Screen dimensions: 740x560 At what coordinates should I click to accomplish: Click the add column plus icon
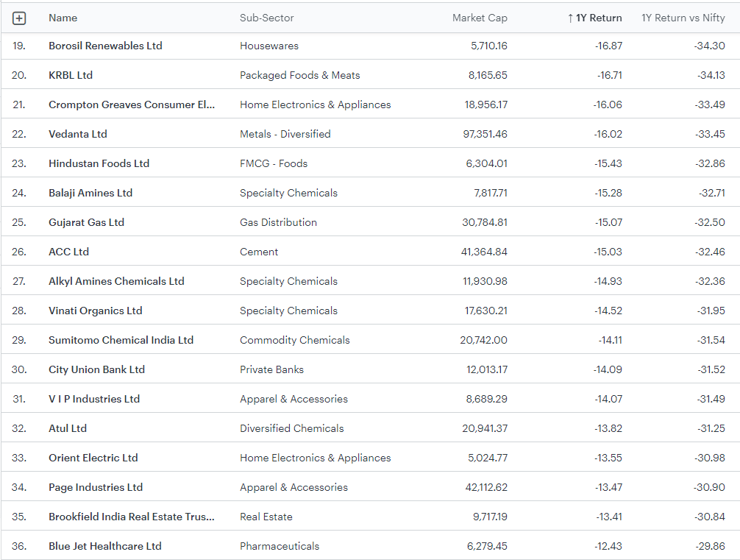click(x=19, y=18)
